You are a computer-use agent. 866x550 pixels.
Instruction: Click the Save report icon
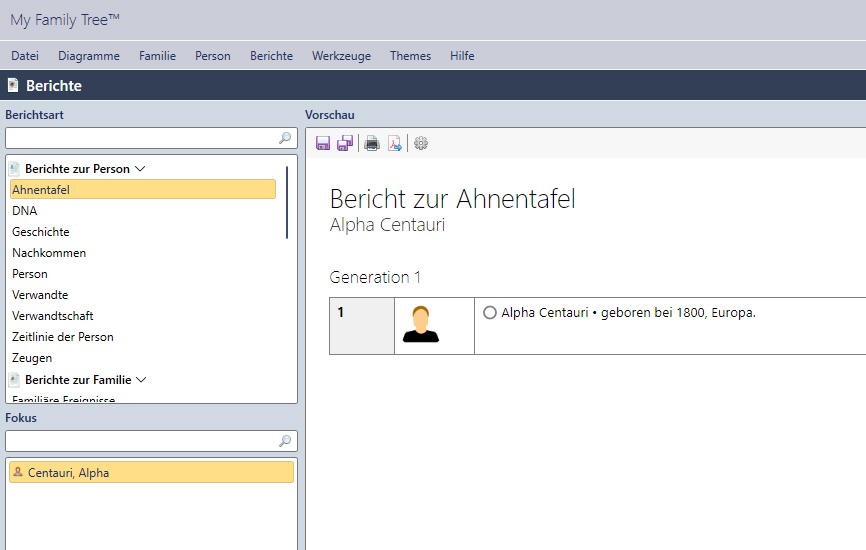tap(323, 143)
